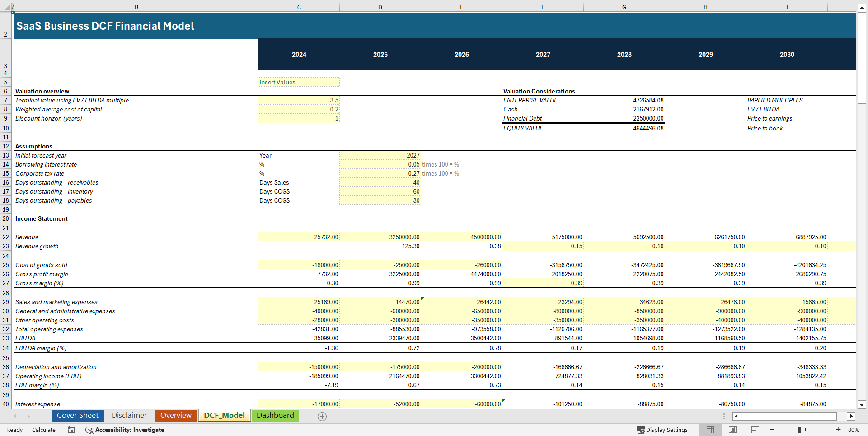Viewport: 868px width, 436px height.
Task: Click Zoom Out minus icon
Action: (x=772, y=430)
